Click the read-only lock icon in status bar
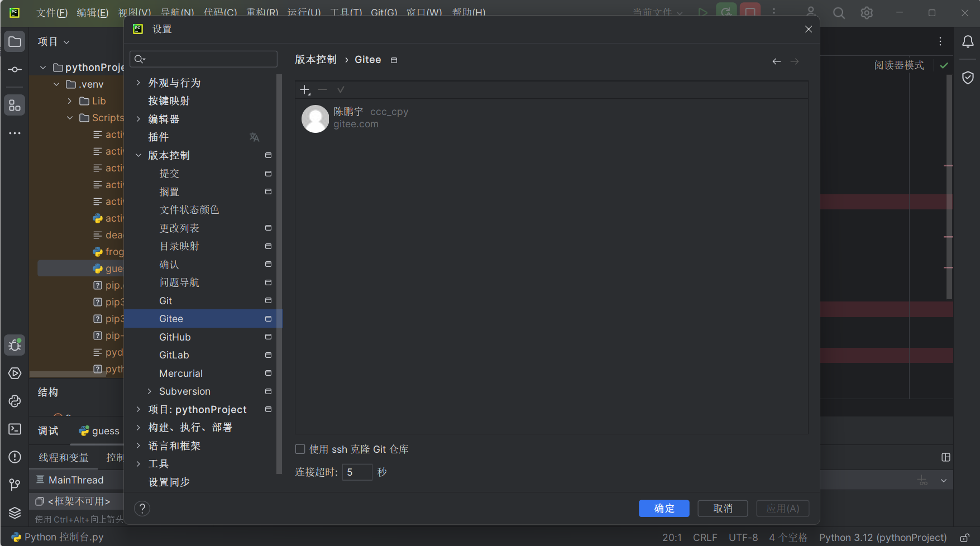This screenshot has height=546, width=980. [964, 538]
